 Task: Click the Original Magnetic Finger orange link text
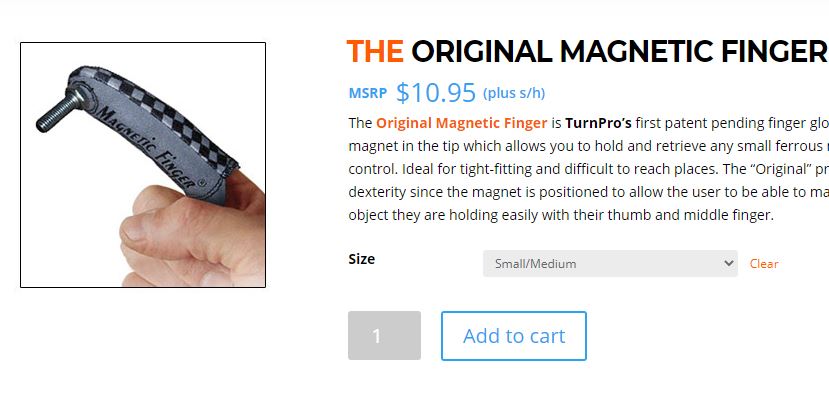461,123
